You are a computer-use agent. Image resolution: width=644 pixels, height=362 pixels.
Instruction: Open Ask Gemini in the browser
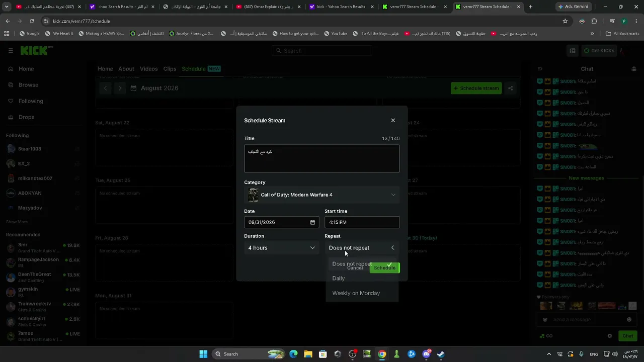(574, 7)
